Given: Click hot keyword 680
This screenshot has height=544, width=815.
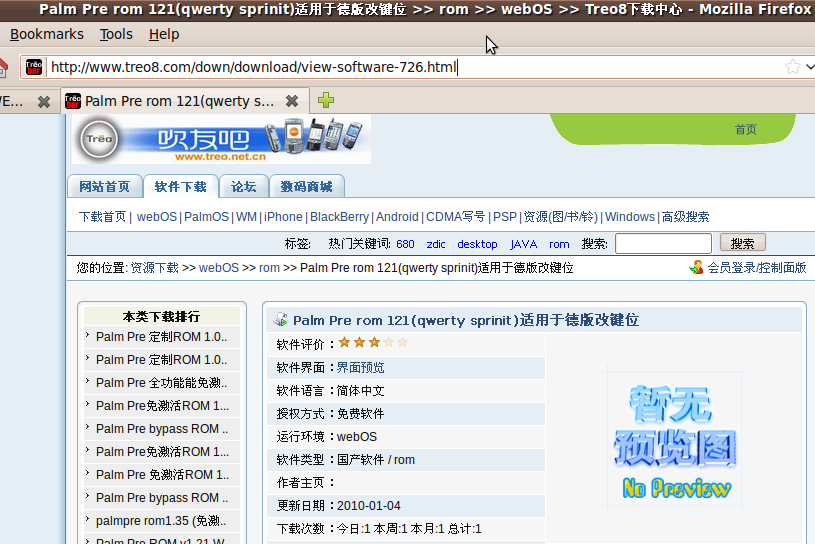Looking at the screenshot, I should pyautogui.click(x=405, y=244).
